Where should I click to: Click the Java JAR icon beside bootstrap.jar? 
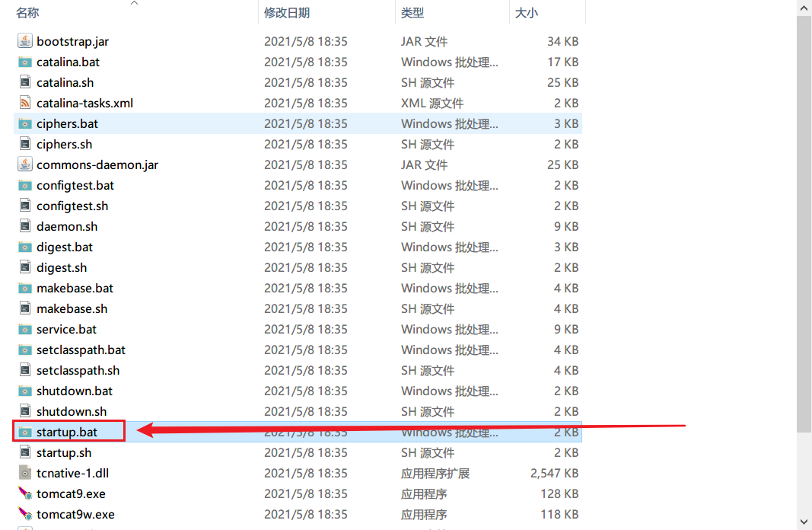(24, 41)
